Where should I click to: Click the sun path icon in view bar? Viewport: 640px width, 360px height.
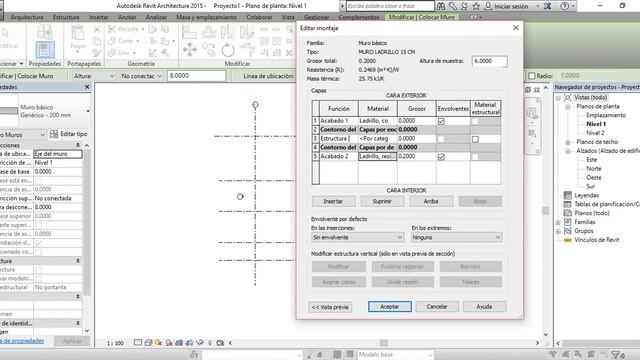158,343
